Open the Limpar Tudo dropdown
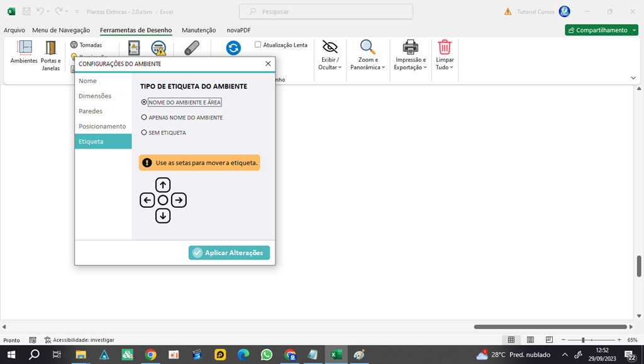 445,55
